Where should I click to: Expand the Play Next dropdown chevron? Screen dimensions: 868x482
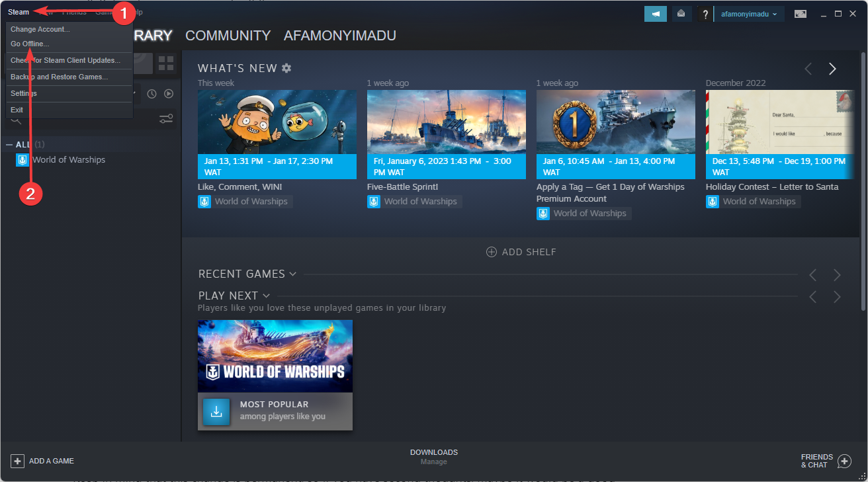tap(266, 296)
